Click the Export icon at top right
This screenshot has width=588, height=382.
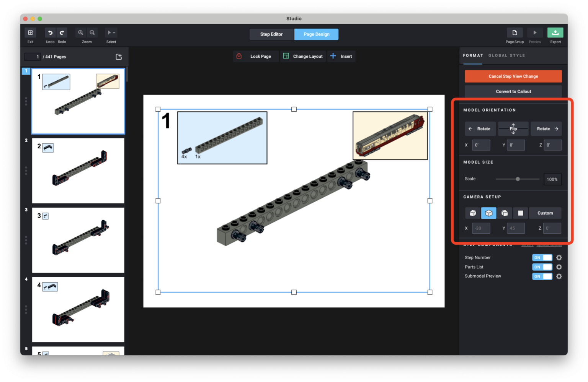tap(555, 33)
